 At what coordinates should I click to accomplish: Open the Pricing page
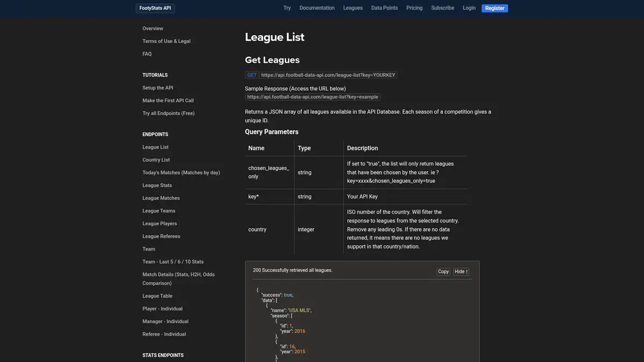tap(414, 8)
